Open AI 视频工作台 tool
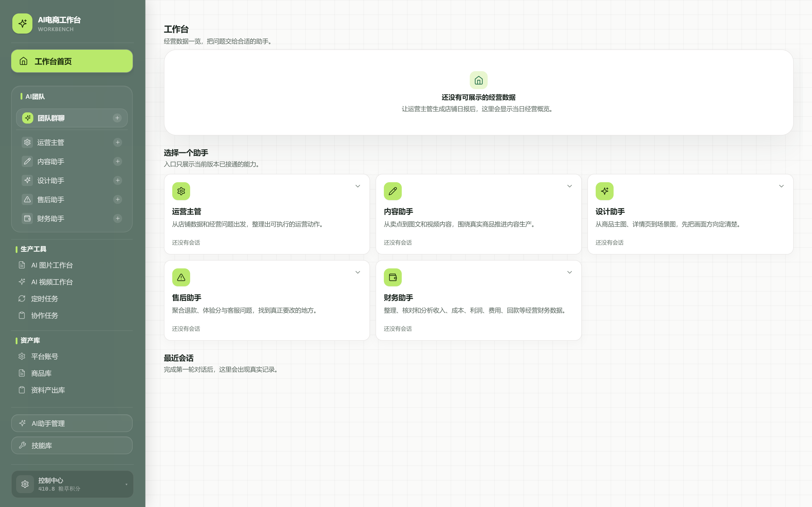The image size is (812, 507). 72,282
